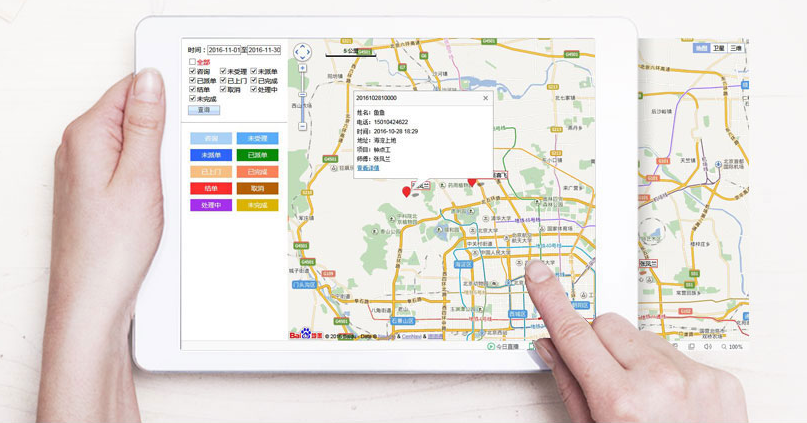
Task: Toggle the 未派单 checkbox
Action: [254, 71]
